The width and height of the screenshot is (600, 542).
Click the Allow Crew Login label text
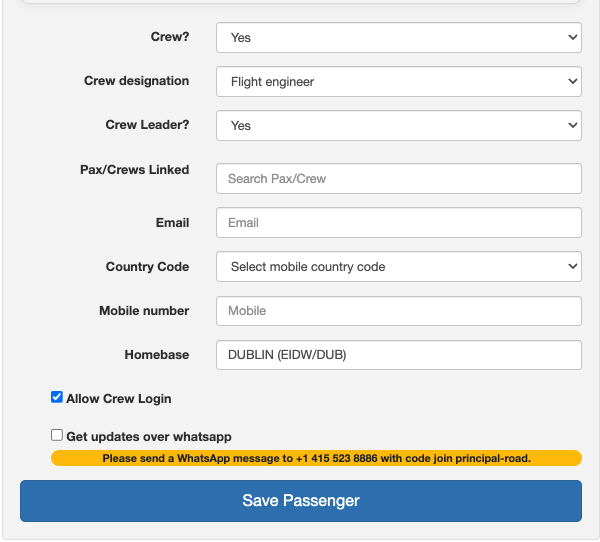tap(119, 399)
